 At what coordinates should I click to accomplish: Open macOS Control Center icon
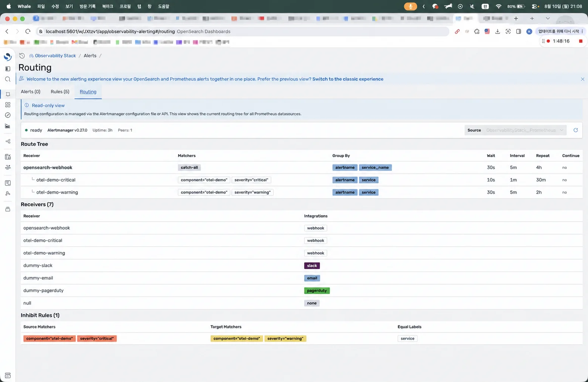coord(535,6)
